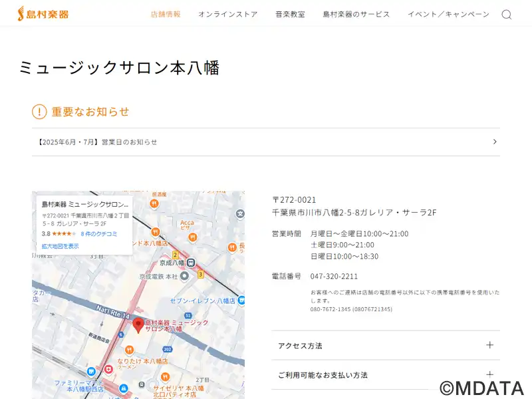This screenshot has width=532, height=399.
Task: Click the なりたけ 本八幡店 restaurant marker
Action: [129, 350]
